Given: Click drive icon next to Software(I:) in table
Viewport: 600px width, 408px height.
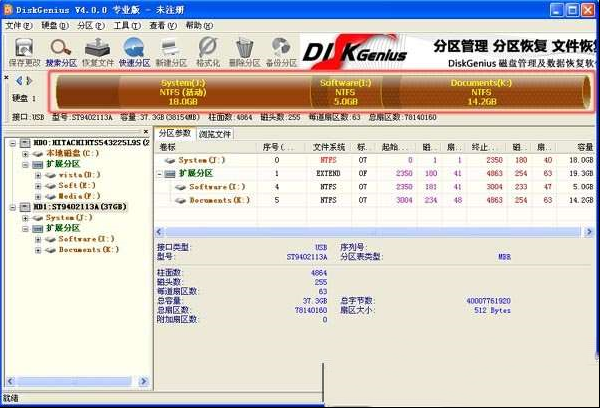Looking at the screenshot, I should 181,187.
